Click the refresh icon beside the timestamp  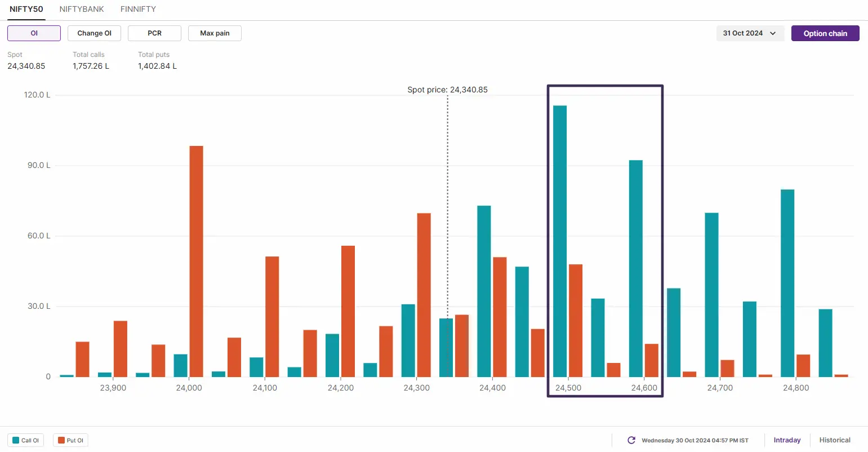(x=631, y=440)
